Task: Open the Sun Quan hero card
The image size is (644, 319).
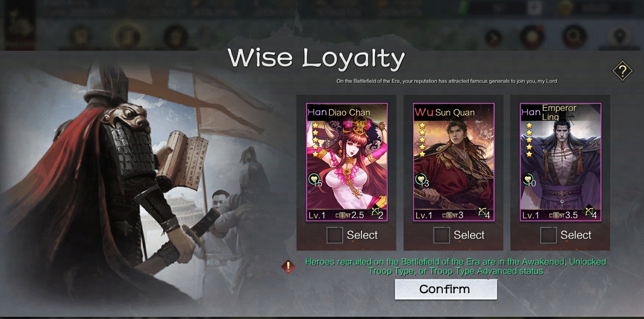Action: click(453, 162)
